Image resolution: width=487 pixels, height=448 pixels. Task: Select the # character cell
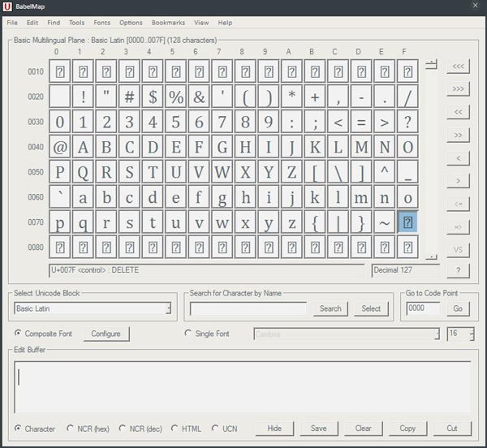(129, 97)
